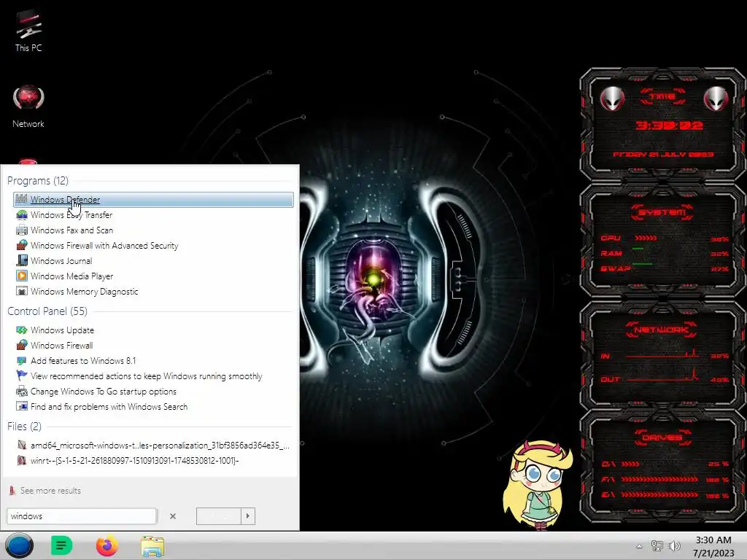
Task: Click the Windows Memory Diagnostic icon
Action: 21,291
